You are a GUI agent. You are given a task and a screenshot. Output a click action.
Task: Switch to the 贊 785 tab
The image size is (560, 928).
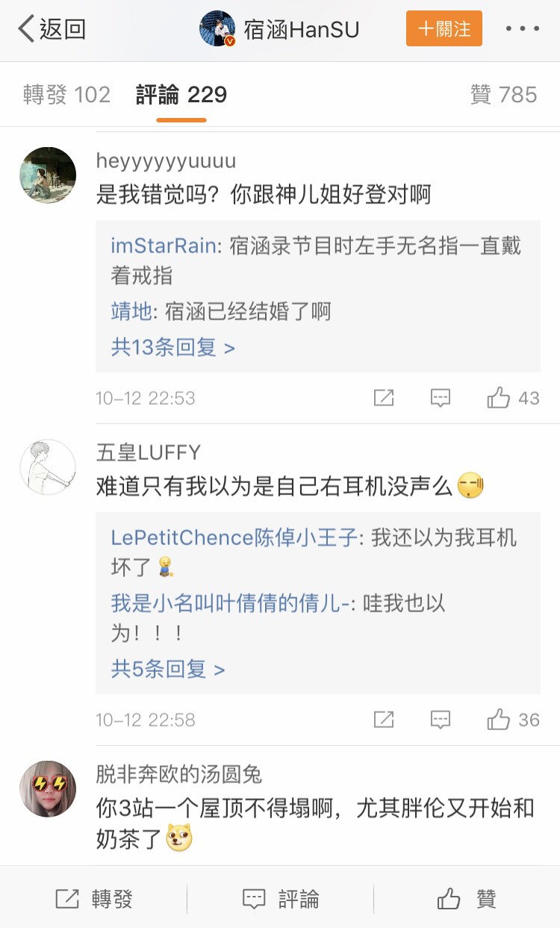(503, 95)
